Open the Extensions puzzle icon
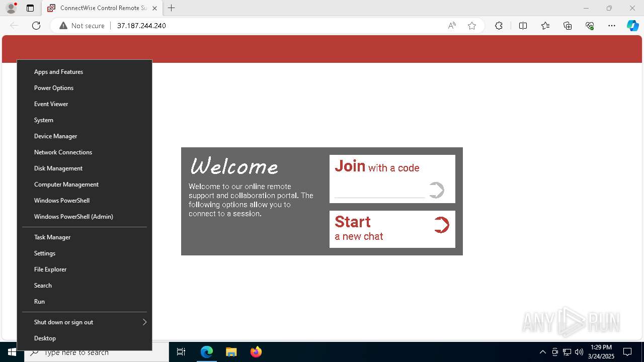Viewport: 644px width, 362px height. [499, 26]
